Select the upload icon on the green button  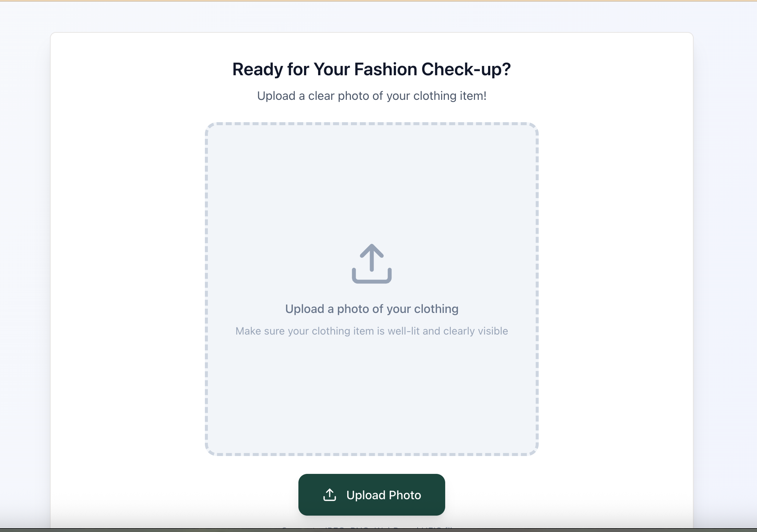(330, 495)
